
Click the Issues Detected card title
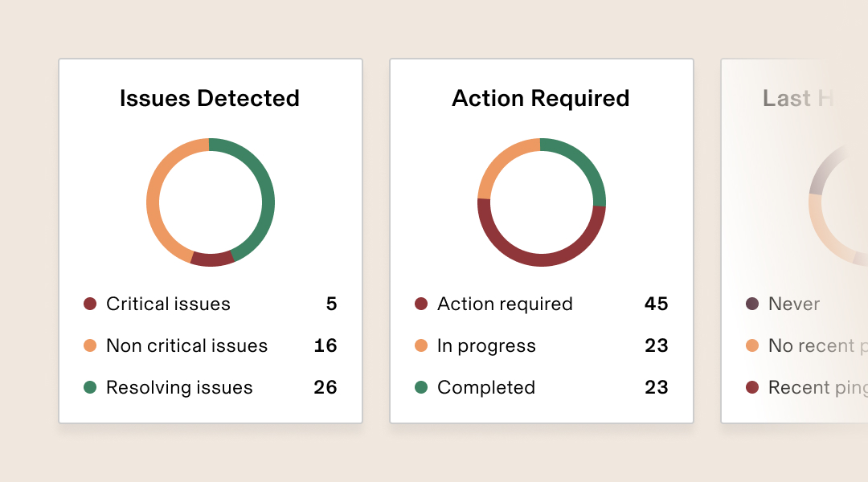(210, 99)
